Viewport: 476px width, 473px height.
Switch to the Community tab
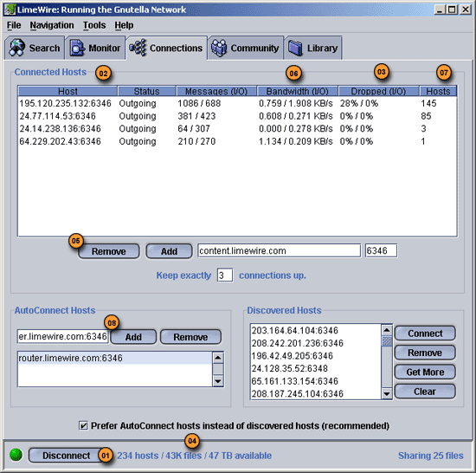click(x=246, y=48)
